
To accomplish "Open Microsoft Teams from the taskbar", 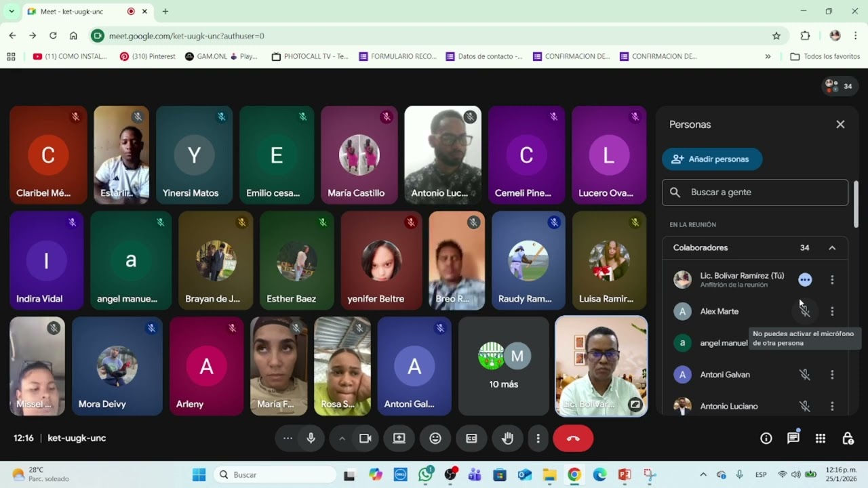I will [x=475, y=475].
